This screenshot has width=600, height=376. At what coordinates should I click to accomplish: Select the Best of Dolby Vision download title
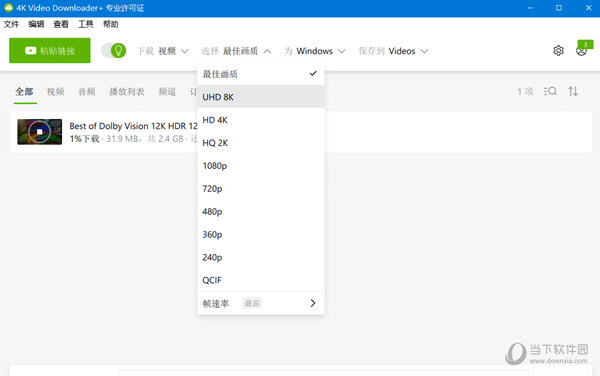click(x=133, y=126)
